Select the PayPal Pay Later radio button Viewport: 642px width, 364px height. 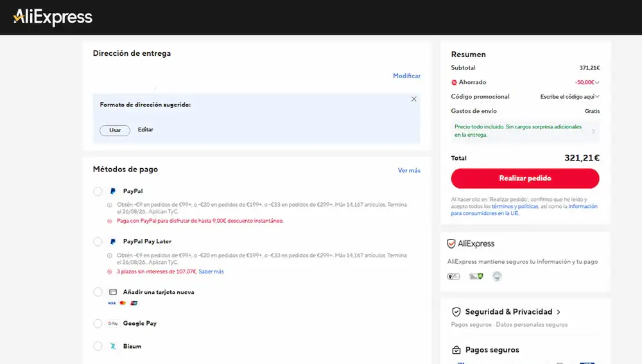98,241
